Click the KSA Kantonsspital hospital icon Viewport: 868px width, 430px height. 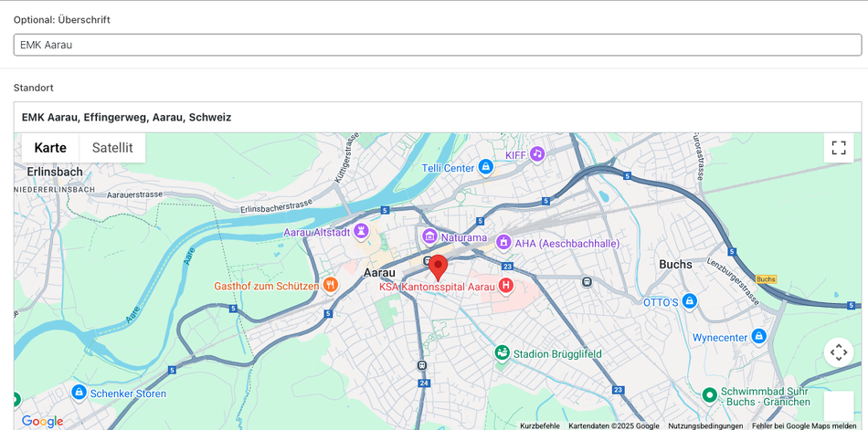pos(506,286)
